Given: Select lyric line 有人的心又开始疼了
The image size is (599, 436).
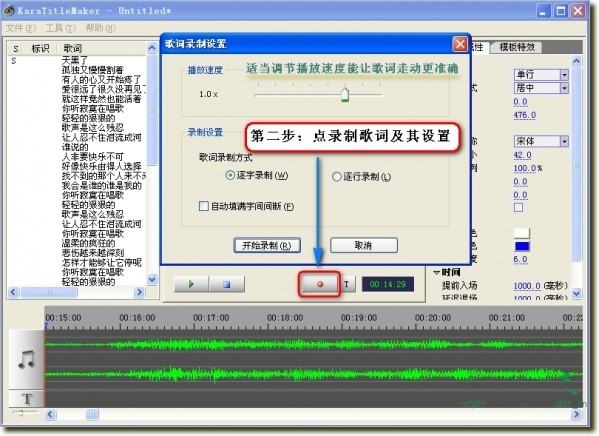Looking at the screenshot, I should click(102, 79).
